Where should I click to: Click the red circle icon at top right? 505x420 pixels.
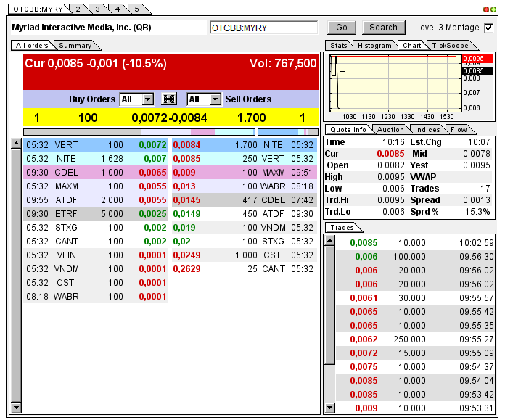486,9
